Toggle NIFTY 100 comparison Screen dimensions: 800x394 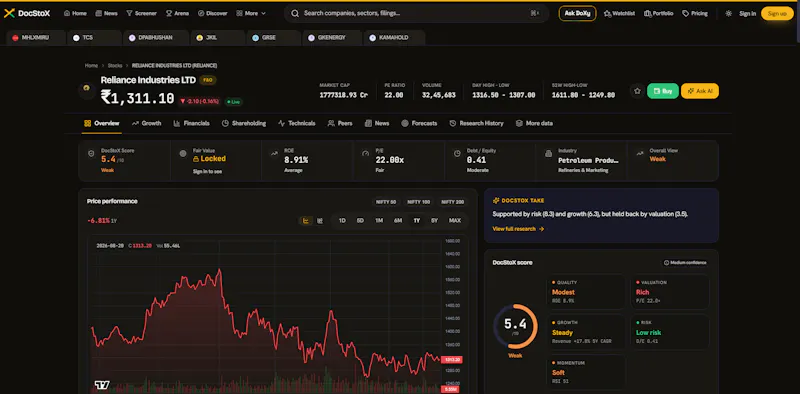(418, 202)
